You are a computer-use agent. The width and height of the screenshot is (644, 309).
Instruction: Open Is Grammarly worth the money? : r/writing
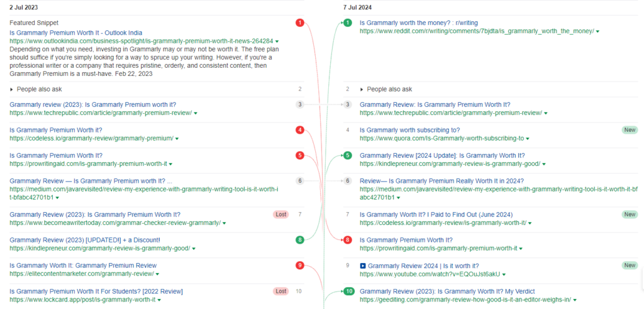418,23
